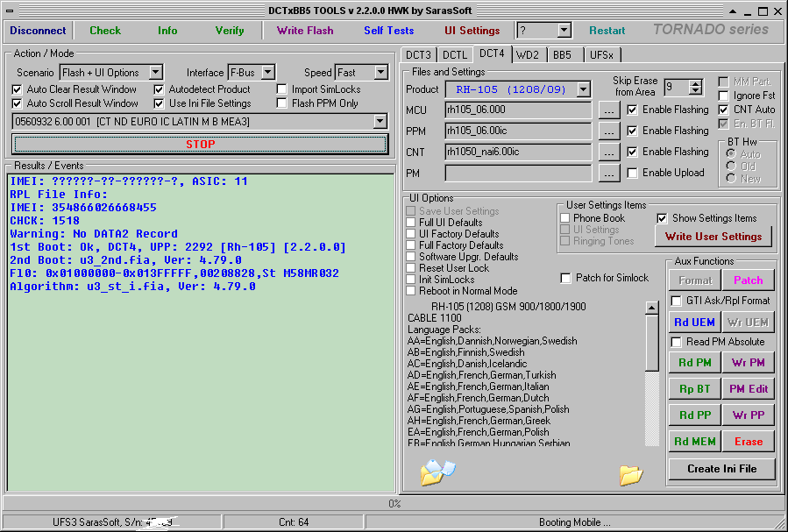
Task: Open the BB5 tab
Action: pyautogui.click(x=563, y=54)
